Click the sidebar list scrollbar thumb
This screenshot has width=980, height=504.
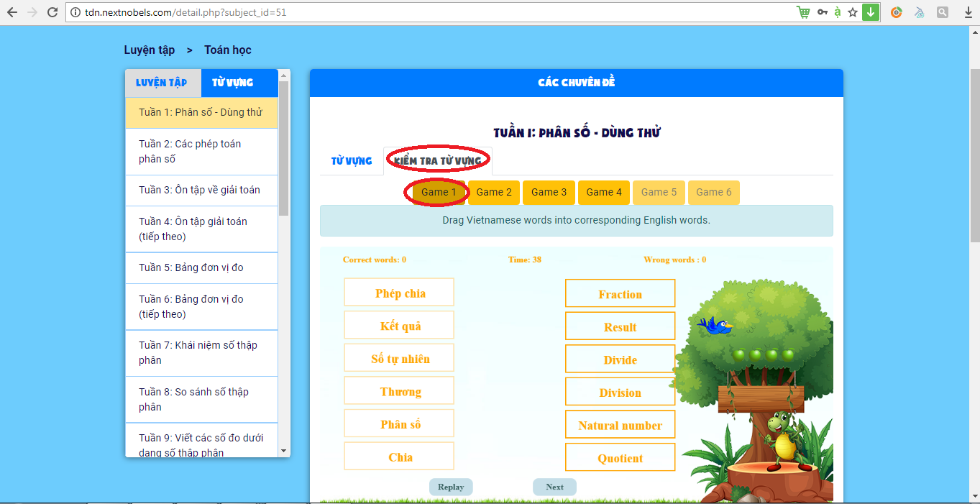click(284, 148)
